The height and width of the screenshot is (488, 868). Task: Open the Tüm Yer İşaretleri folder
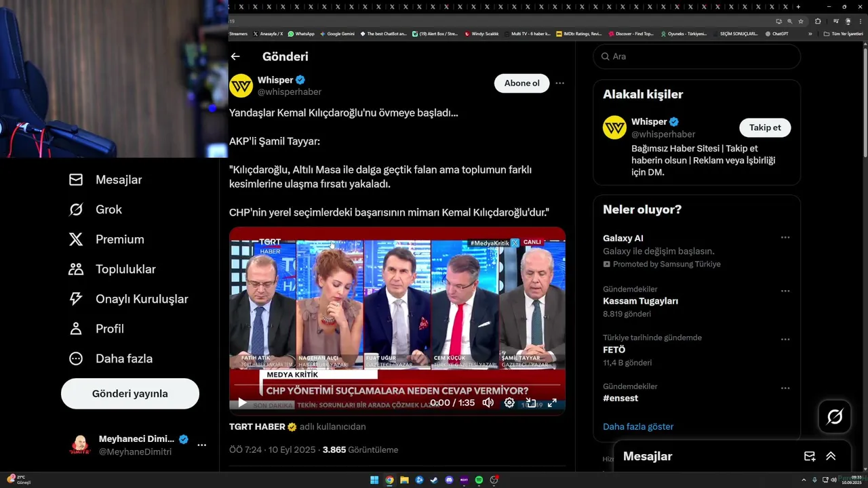point(843,34)
